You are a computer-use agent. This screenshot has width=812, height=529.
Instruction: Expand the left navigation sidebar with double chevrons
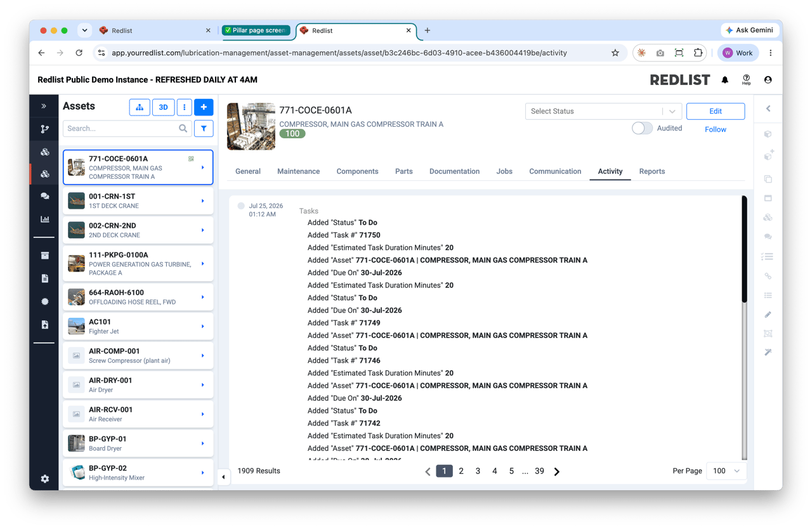coord(44,106)
